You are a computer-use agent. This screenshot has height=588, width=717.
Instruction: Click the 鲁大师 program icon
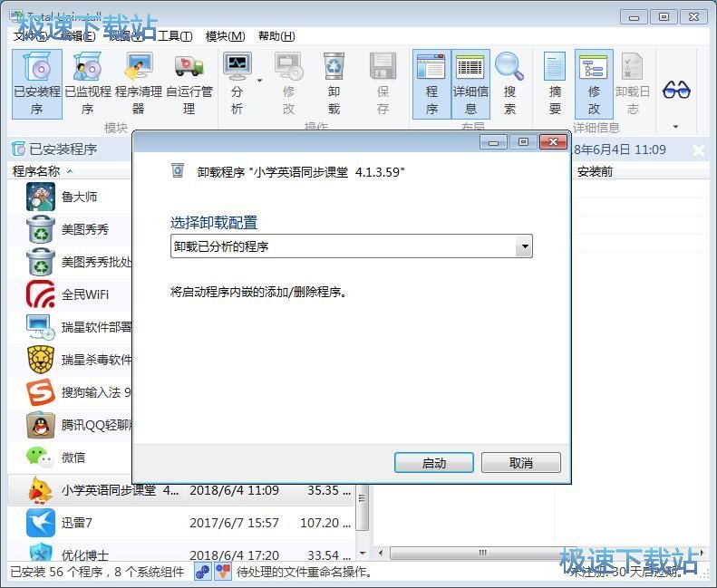pyautogui.click(x=41, y=197)
